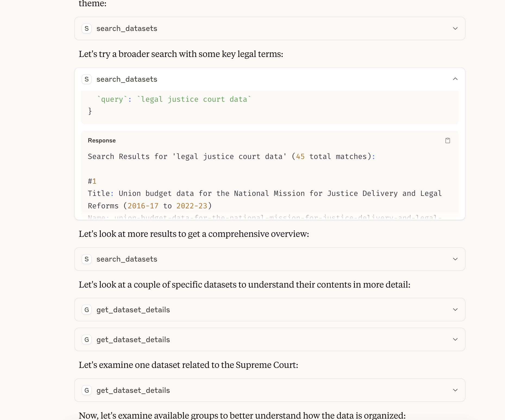The width and height of the screenshot is (505, 420).
Task: Click the S icon on the expanded search_datasets block
Action: [x=87, y=79]
